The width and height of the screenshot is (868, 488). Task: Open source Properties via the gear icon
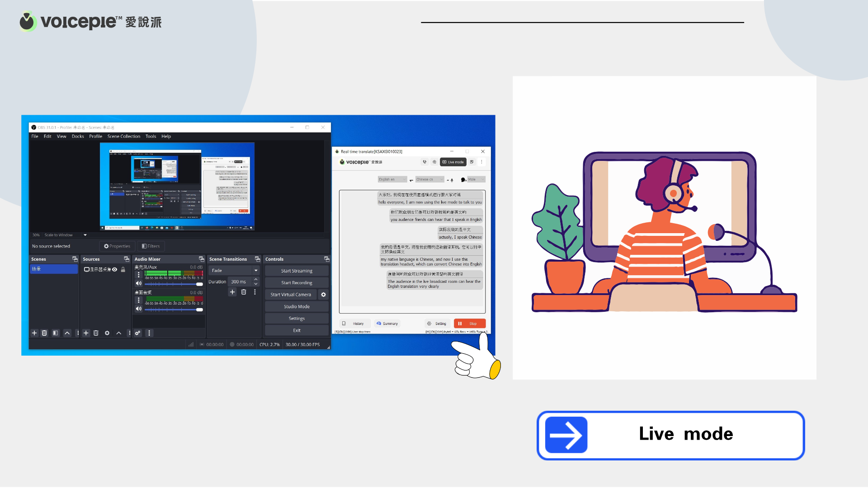(x=107, y=333)
